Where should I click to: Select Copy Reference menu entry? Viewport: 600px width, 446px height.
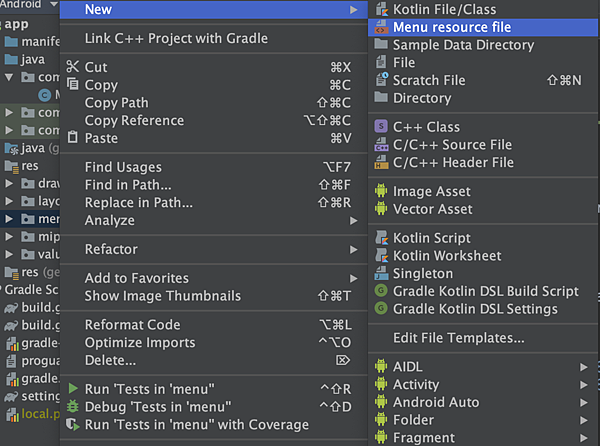click(214, 120)
